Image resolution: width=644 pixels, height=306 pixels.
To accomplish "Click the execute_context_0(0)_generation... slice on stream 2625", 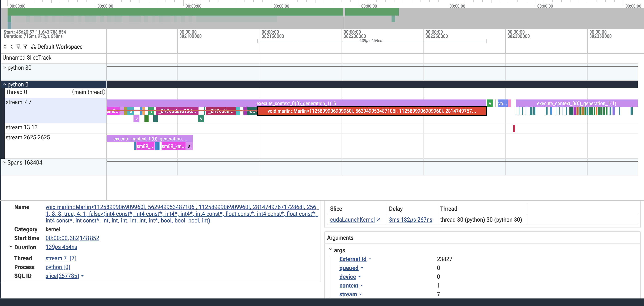I will 150,139.
